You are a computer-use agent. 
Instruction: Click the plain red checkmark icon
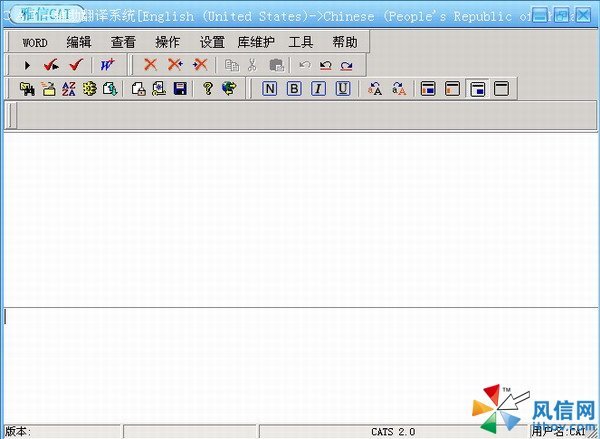[x=77, y=65]
